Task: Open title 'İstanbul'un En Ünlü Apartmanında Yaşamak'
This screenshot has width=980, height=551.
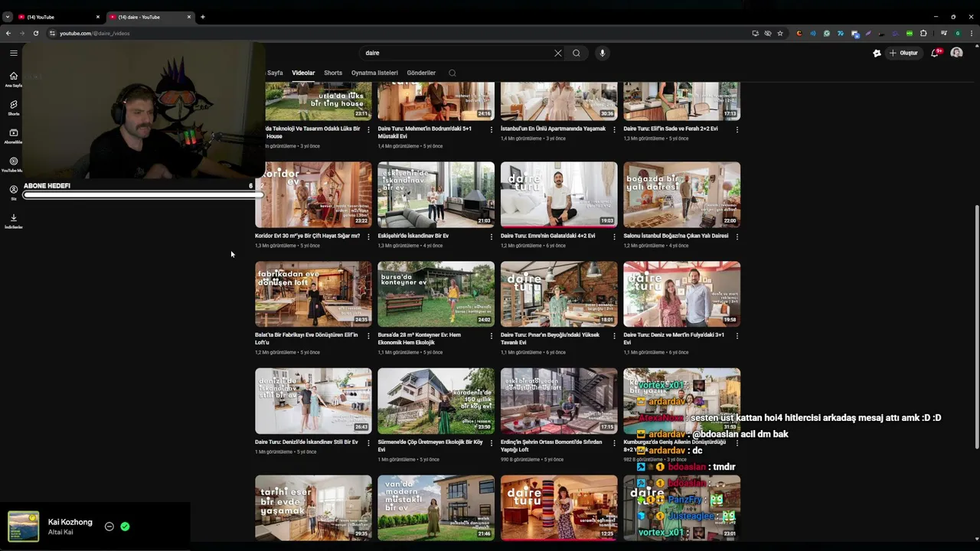Action: click(x=553, y=129)
